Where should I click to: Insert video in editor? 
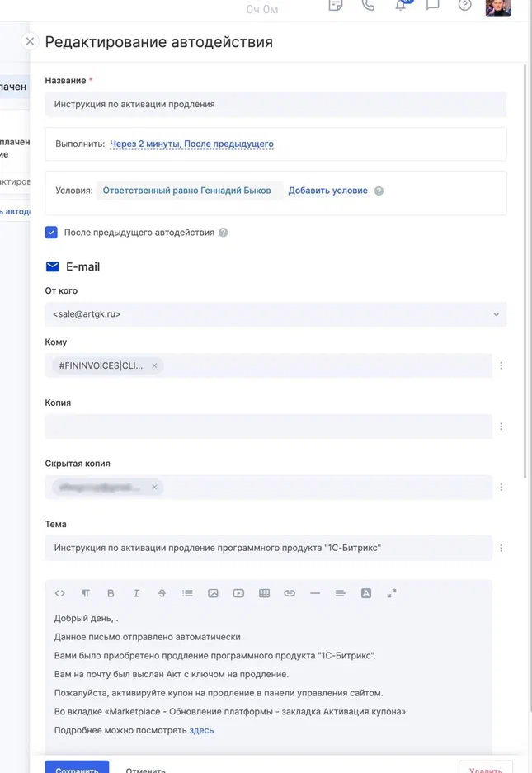[x=238, y=593]
